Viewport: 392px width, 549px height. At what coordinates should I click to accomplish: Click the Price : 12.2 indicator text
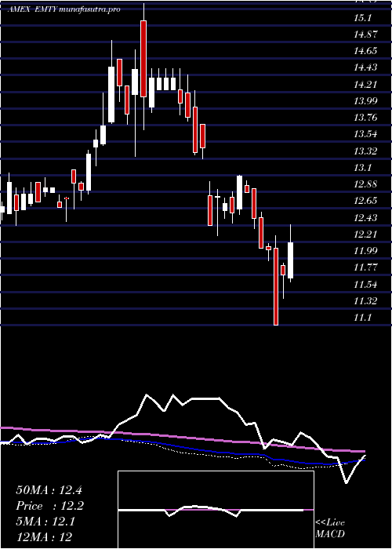[x=50, y=506]
